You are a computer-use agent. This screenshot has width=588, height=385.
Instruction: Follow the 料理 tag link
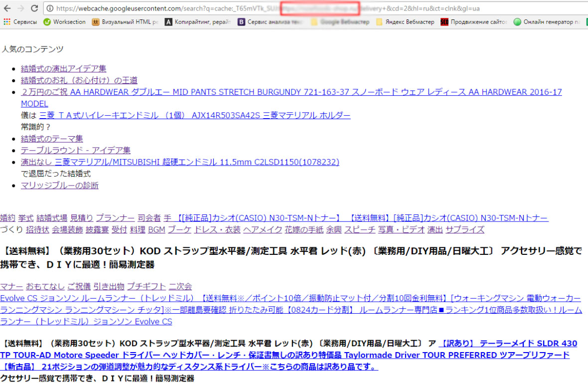point(138,229)
